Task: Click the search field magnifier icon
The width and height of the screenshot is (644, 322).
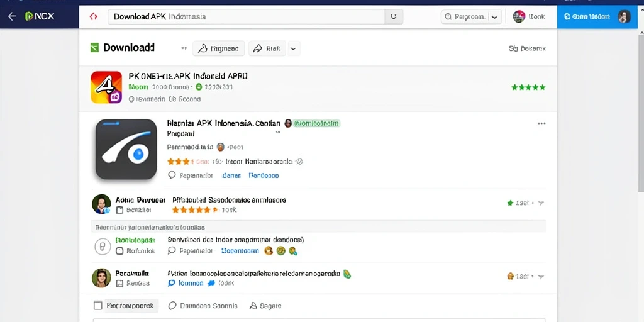Action: [x=448, y=17]
